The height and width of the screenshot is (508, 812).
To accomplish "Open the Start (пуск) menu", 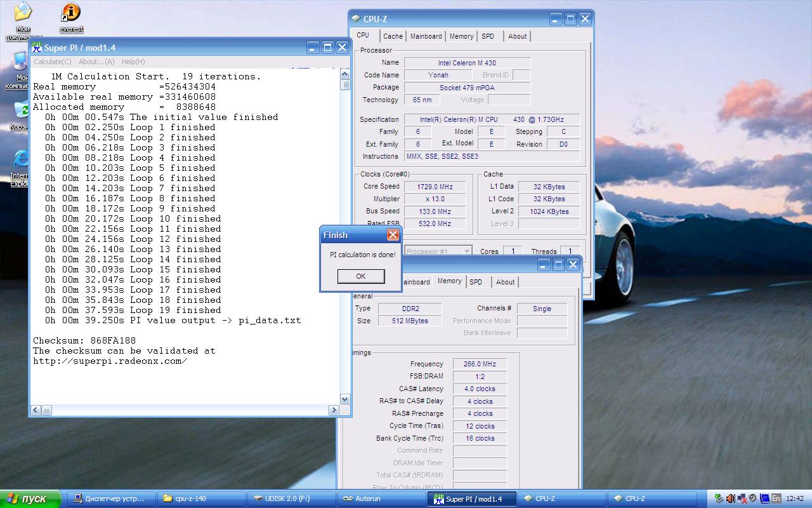I will click(x=30, y=498).
